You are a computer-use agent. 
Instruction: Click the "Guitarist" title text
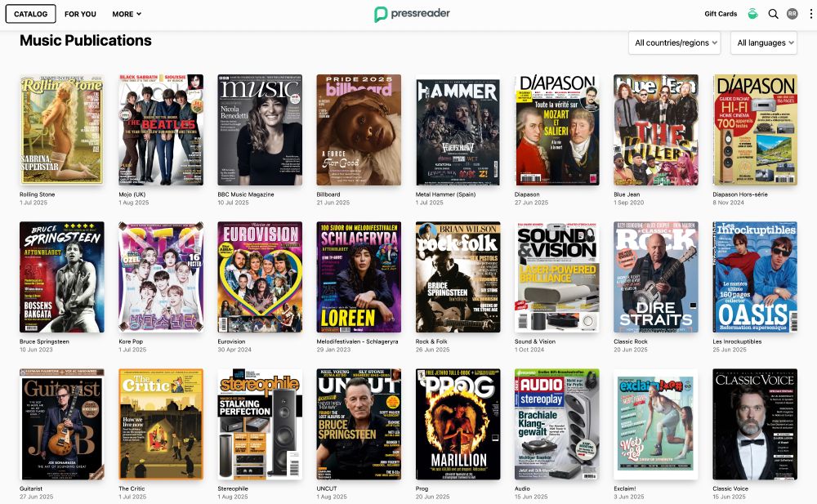point(31,488)
